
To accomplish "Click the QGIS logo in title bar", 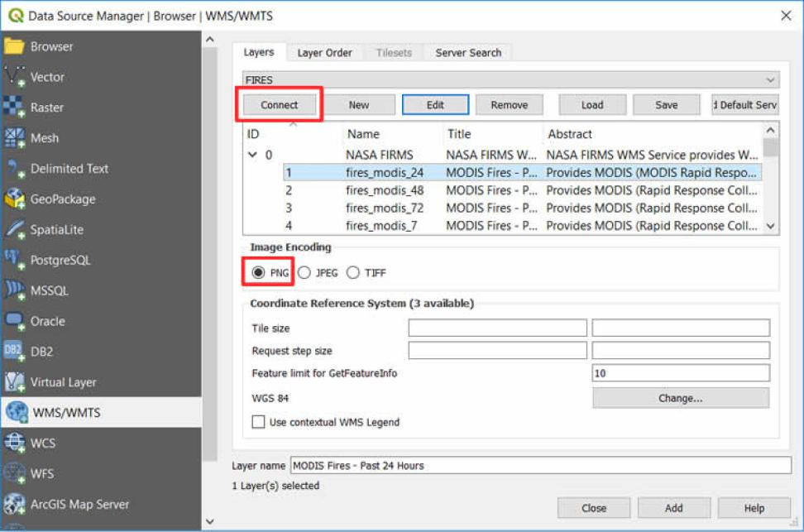I will 16,16.
